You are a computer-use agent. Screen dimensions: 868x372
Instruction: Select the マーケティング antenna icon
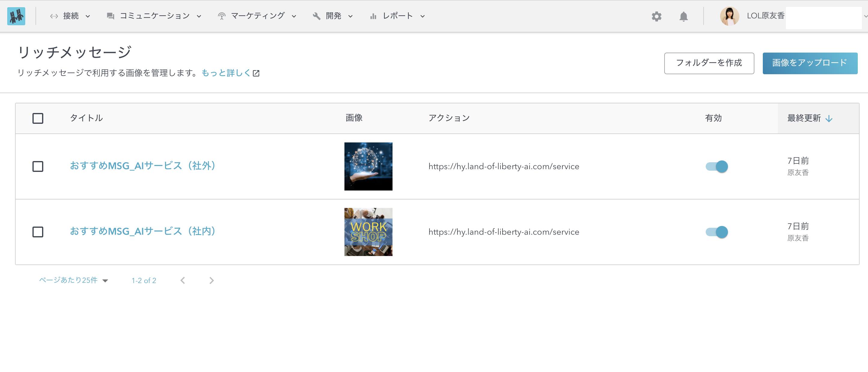(222, 16)
